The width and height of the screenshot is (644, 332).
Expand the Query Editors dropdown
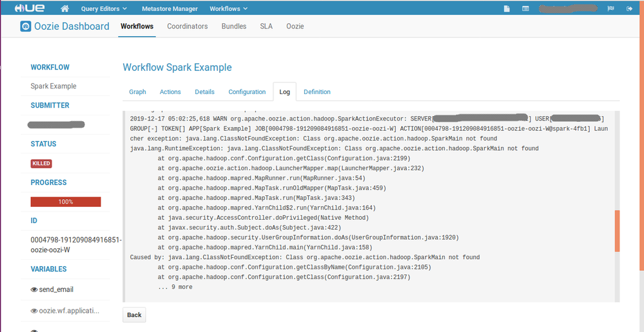click(104, 8)
